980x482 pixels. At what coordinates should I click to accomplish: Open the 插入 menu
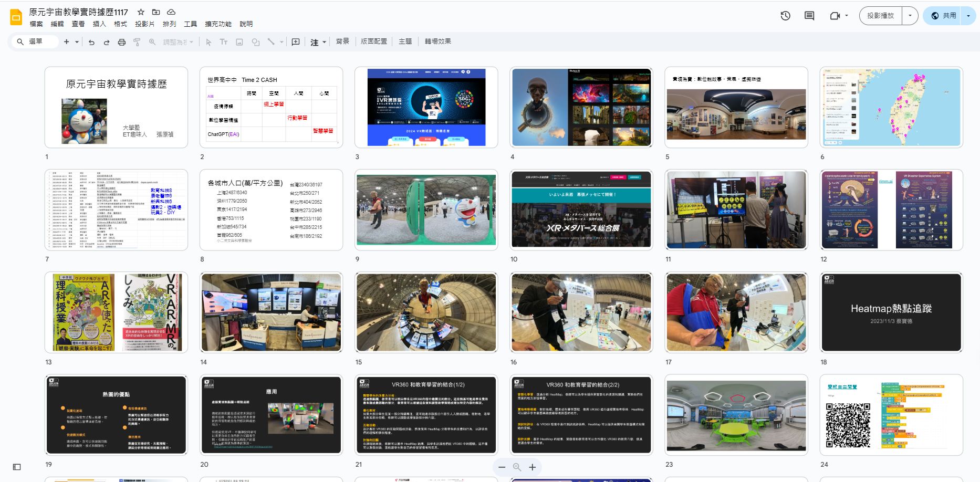pos(99,24)
